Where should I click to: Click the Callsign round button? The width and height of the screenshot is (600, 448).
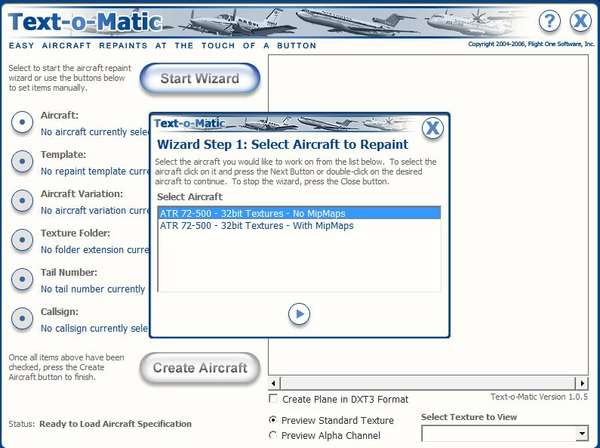22,318
